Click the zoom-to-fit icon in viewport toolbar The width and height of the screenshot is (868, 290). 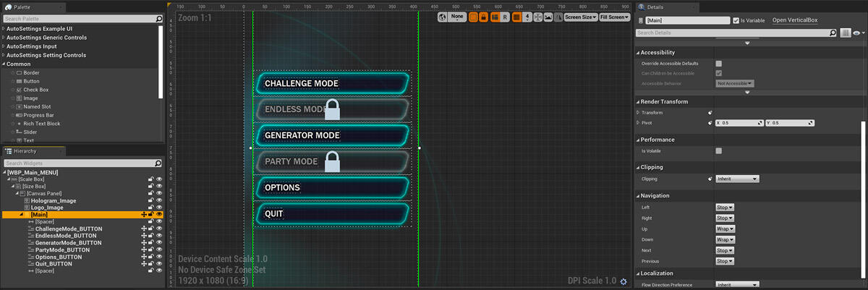[539, 17]
